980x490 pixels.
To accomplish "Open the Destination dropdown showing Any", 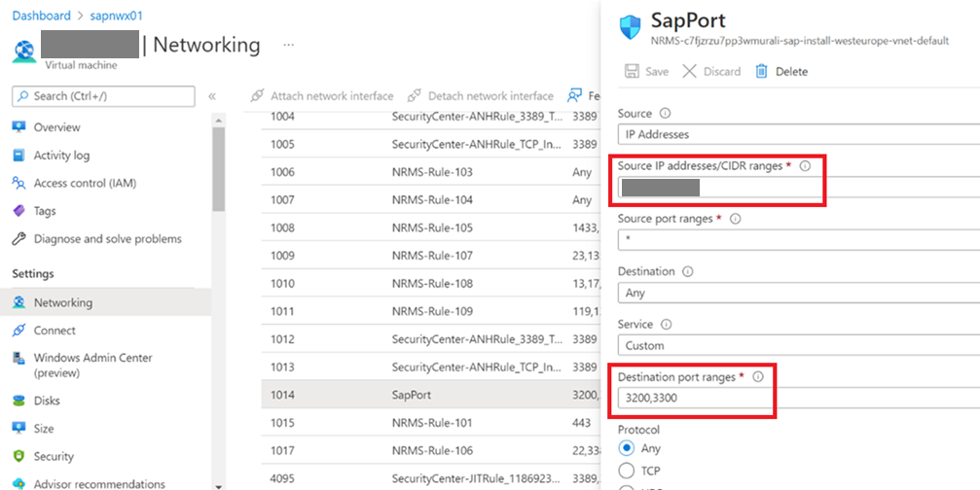I will point(798,293).
